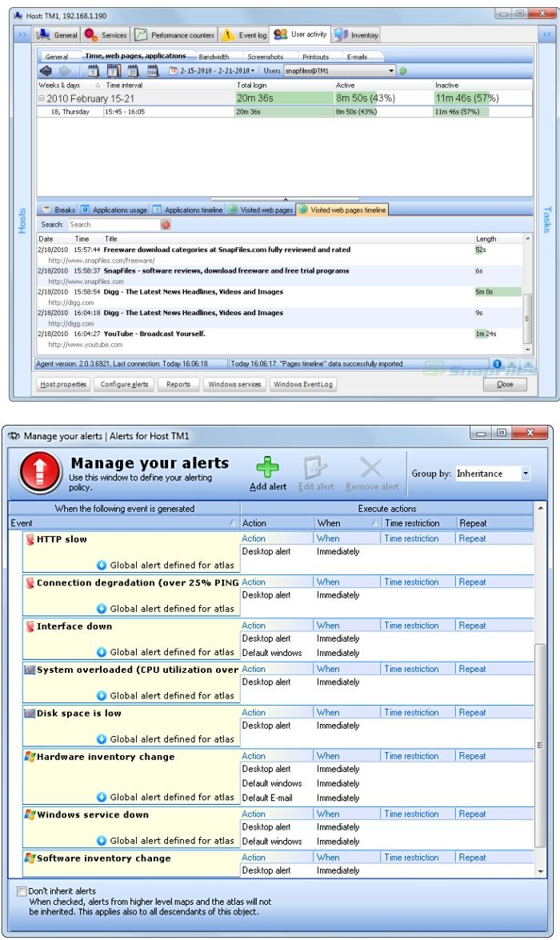Image resolution: width=560 pixels, height=940 pixels.
Task: Open the Screenshots sub-tab
Action: coord(263,57)
